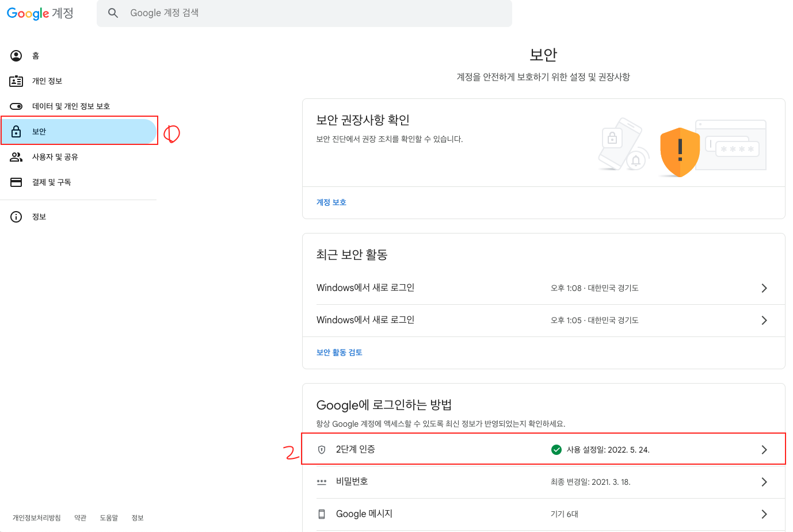Click 최종 변경일: 2021. 3. 18. text
The image size is (793, 532).
tap(590, 482)
